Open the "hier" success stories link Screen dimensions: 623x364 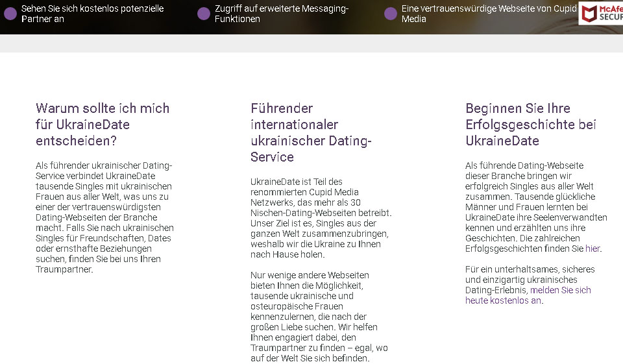[592, 249]
